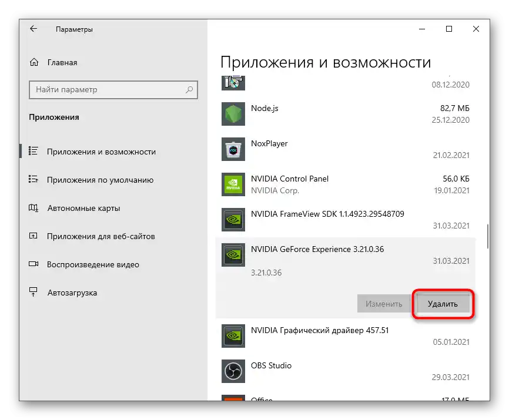The image size is (509, 420).
Task: Click the 56,0 КБ size value
Action: pyautogui.click(x=456, y=179)
